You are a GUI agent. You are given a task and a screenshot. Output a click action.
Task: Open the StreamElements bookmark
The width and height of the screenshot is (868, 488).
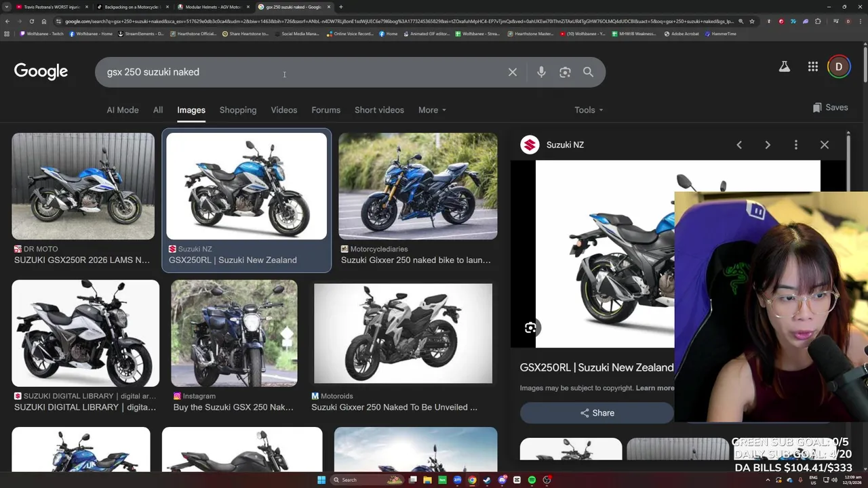(x=141, y=33)
